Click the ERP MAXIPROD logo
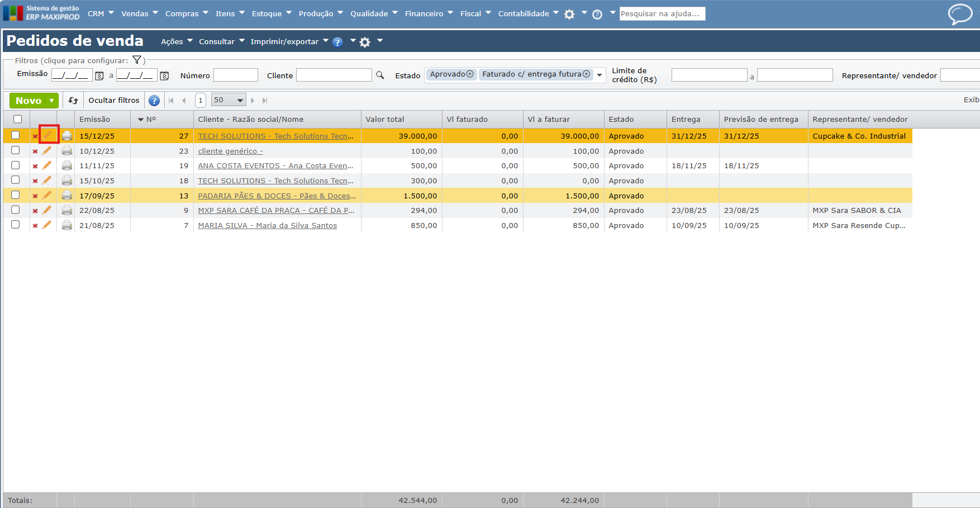 point(42,13)
